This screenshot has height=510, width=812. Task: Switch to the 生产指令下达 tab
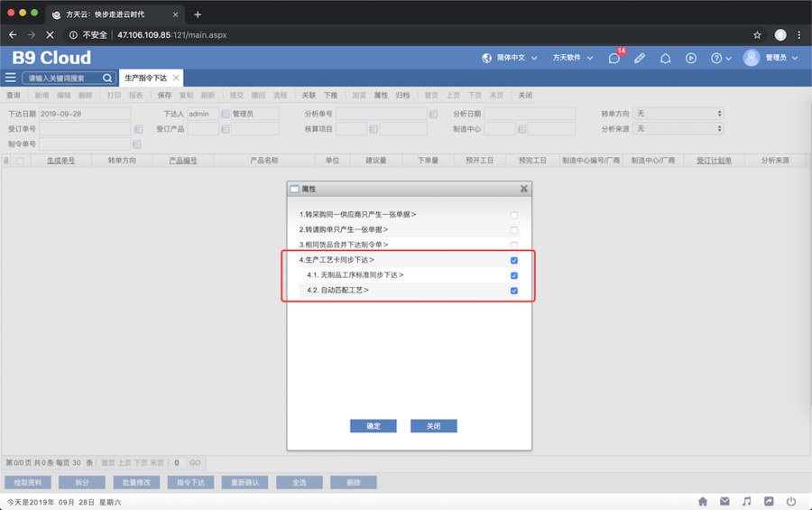click(x=145, y=78)
